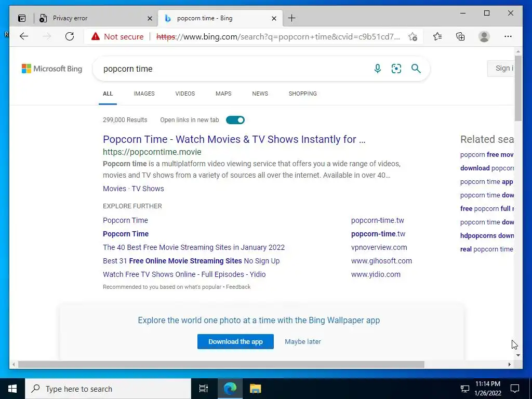Open related search popcorn time app
The width and height of the screenshot is (532, 399).
tap(486, 182)
